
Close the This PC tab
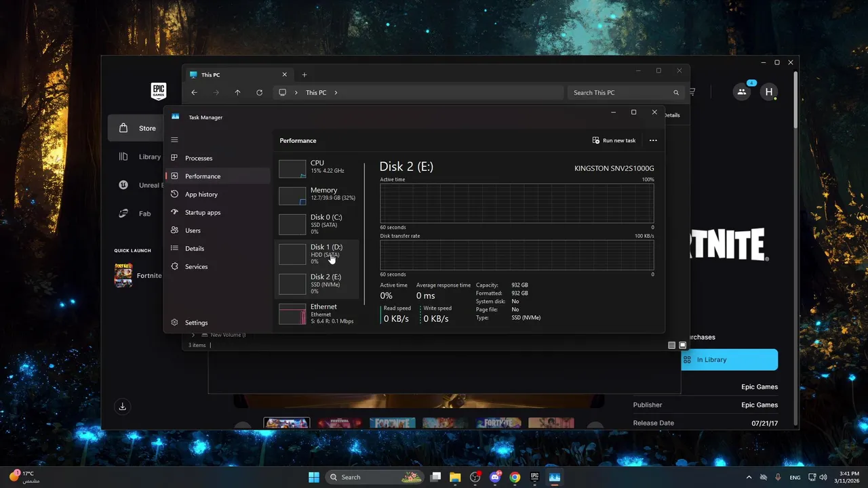(x=285, y=75)
